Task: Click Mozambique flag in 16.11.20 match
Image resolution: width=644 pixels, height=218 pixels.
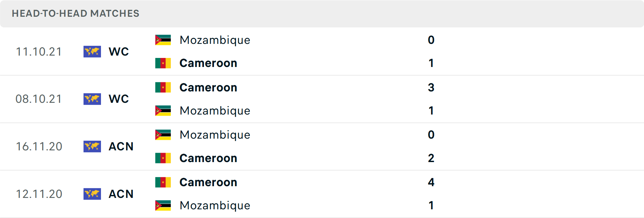Action: pyautogui.click(x=163, y=135)
